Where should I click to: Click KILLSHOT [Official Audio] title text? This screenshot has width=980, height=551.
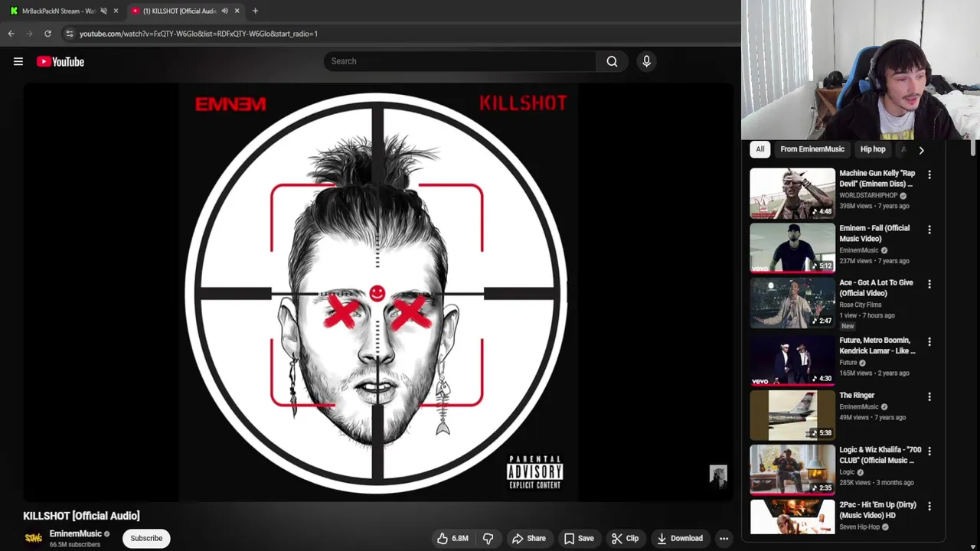81,516
